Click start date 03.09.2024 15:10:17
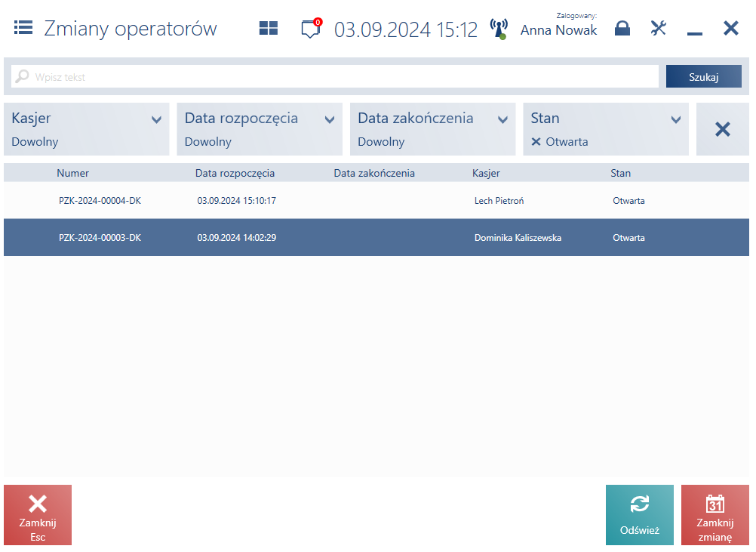The height and width of the screenshot is (552, 756). (237, 201)
